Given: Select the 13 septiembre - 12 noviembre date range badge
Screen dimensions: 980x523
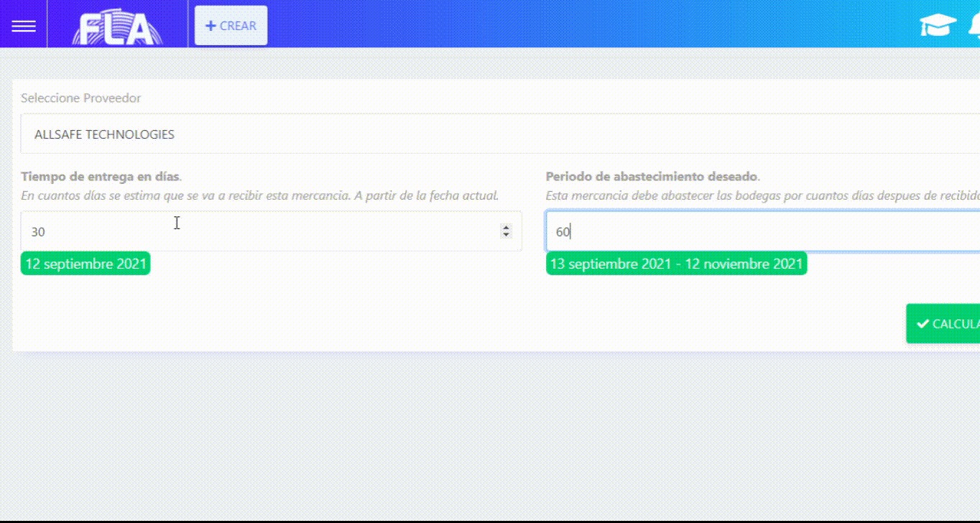Looking at the screenshot, I should pyautogui.click(x=676, y=264).
